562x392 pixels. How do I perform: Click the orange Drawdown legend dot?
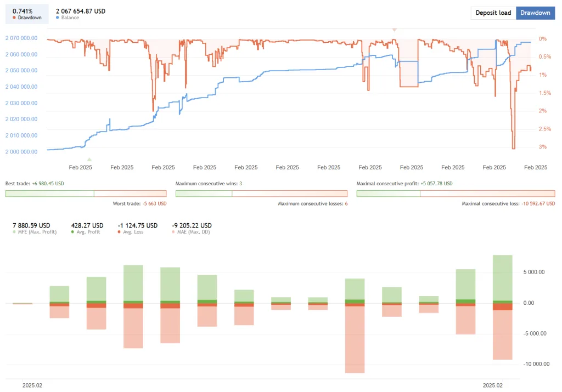(x=15, y=17)
